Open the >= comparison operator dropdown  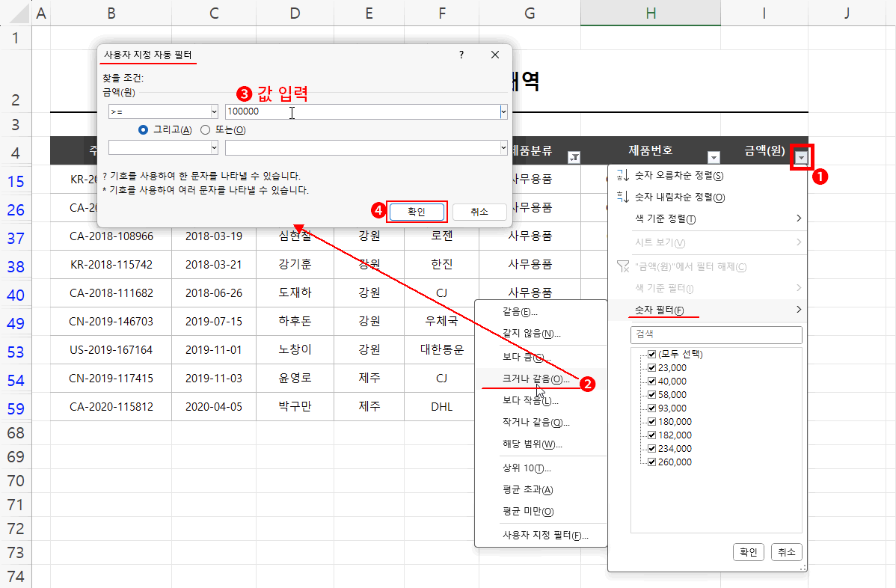click(x=215, y=112)
